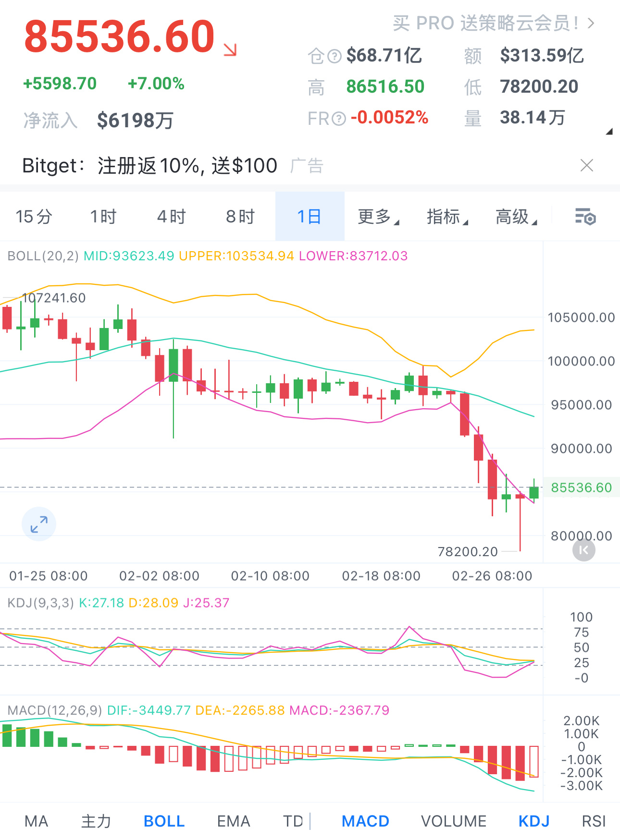Tap the J:25.37 KDJ value
The image size is (620, 840).
pos(207,603)
